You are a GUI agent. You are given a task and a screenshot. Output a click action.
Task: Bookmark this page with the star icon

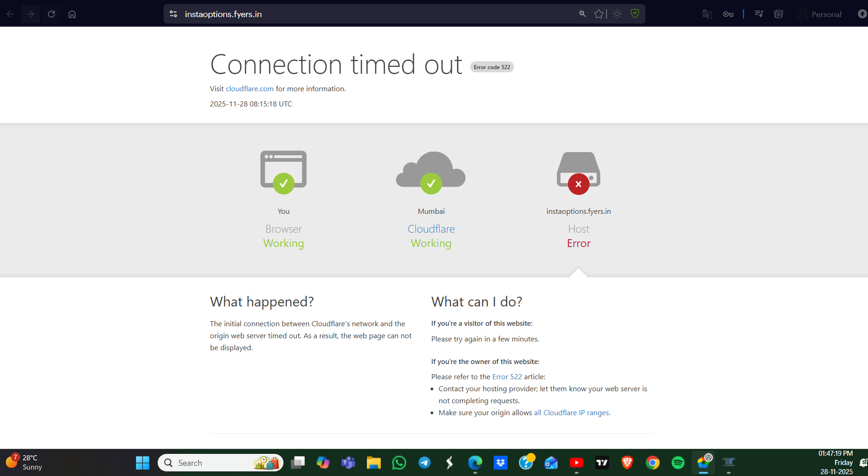[x=598, y=14]
